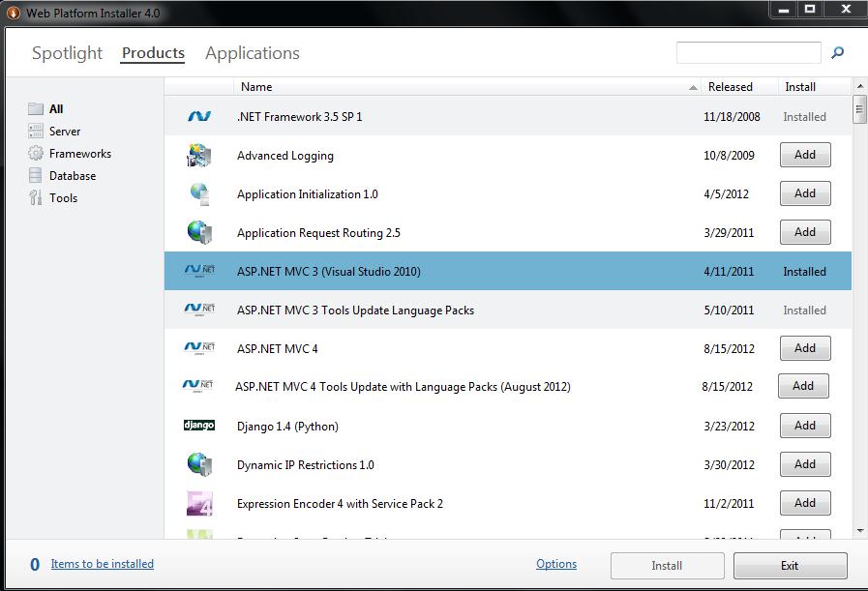868x591 pixels.
Task: Click the All category folder icon
Action: (36, 108)
